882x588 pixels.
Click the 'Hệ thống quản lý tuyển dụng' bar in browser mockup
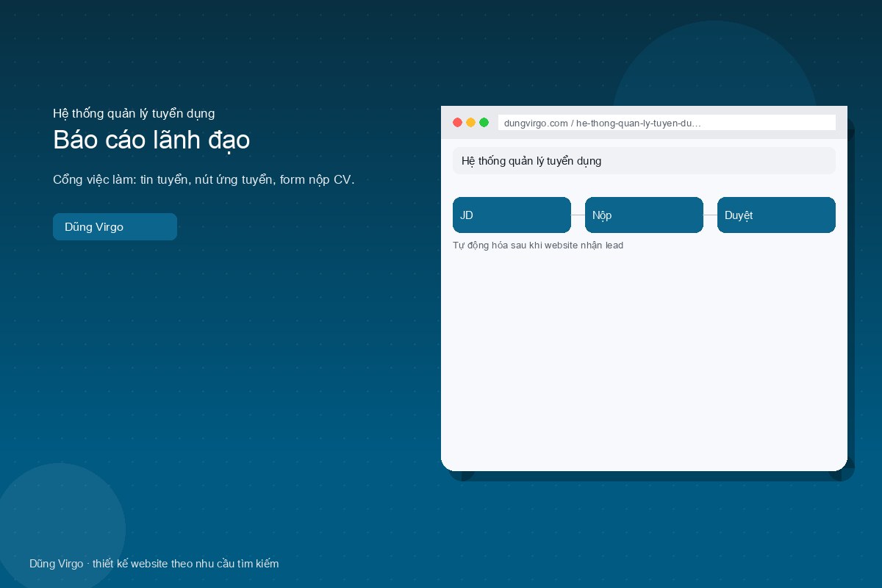[644, 161]
